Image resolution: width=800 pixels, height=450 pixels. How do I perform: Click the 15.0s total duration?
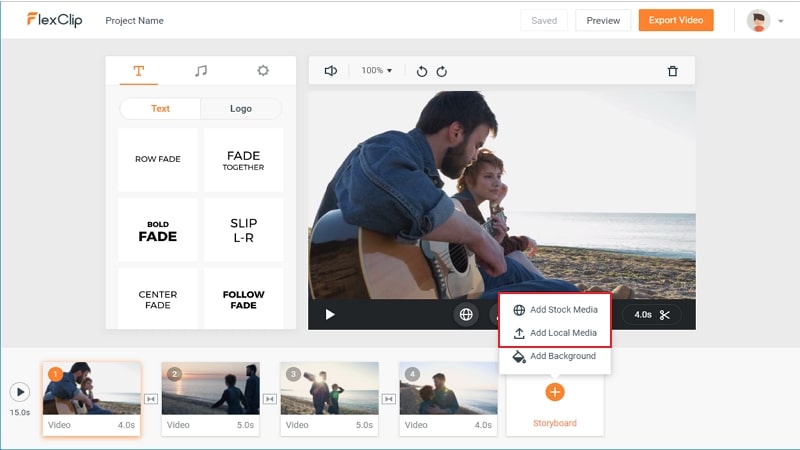(x=20, y=412)
